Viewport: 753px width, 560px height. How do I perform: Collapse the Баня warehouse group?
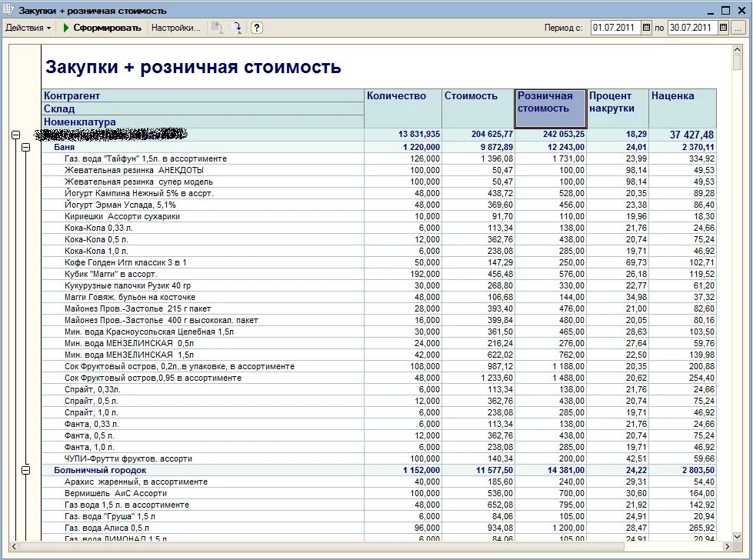tap(26, 147)
